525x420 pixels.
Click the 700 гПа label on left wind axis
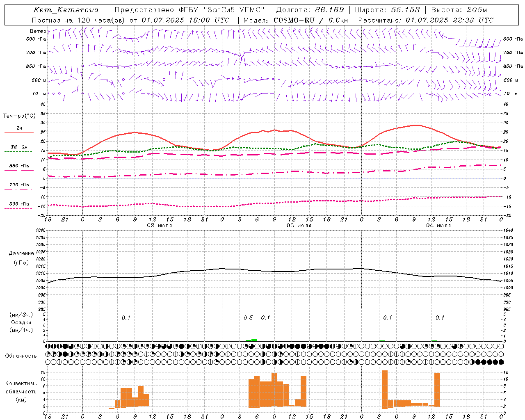(36, 52)
